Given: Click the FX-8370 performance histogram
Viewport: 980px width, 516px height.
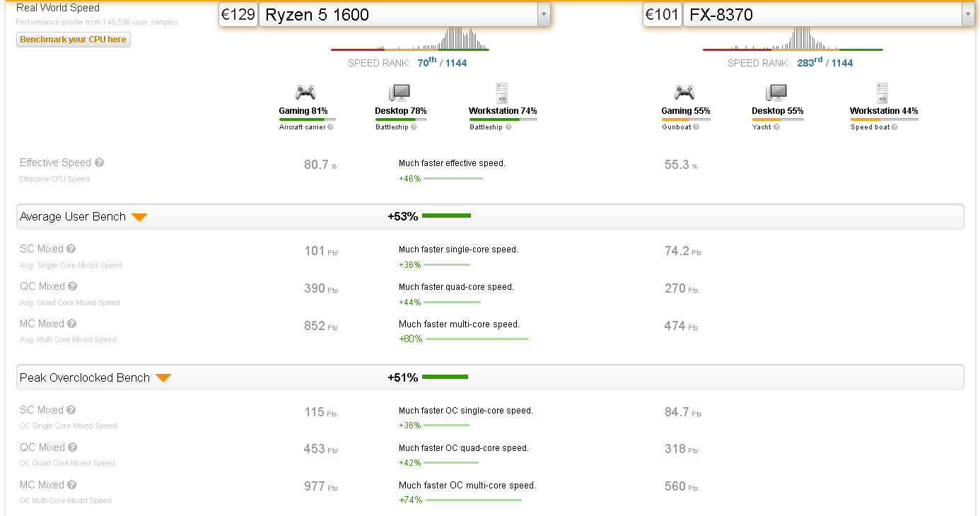Looking at the screenshot, I should 793,39.
